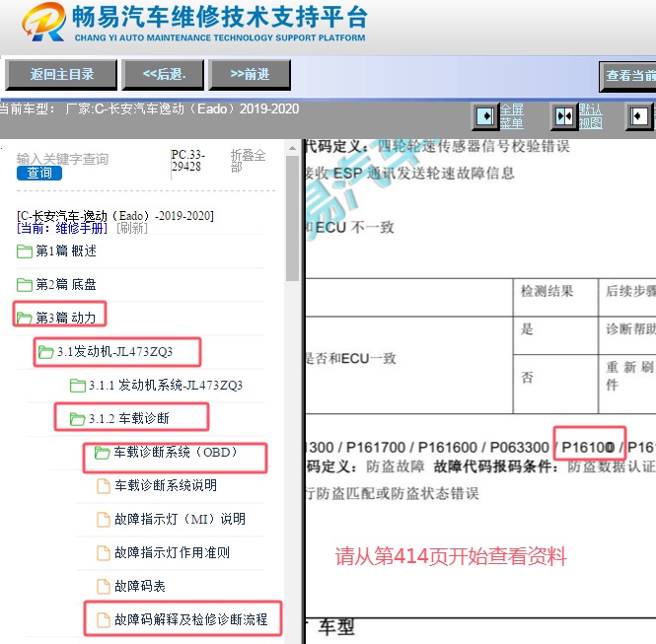
Task: Click folder icon of 3.1发动机-JL473ZQ3
Action: pyautogui.click(x=45, y=352)
